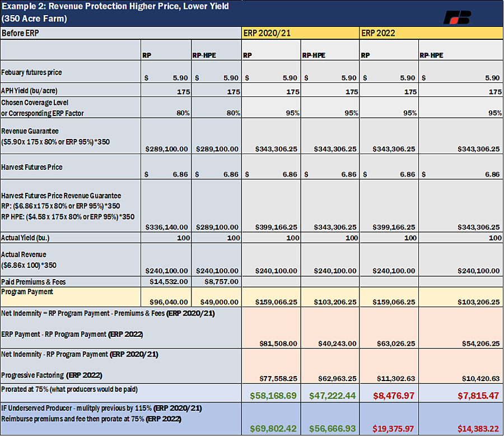This screenshot has width=504, height=436.
Task: Select the ERP 2022 yellow header
Action: [431, 33]
